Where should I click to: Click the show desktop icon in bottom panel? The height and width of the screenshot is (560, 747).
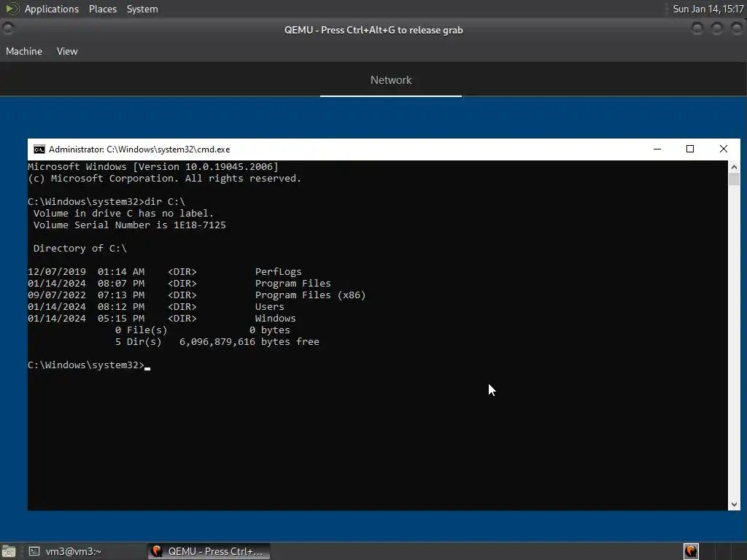click(8, 551)
